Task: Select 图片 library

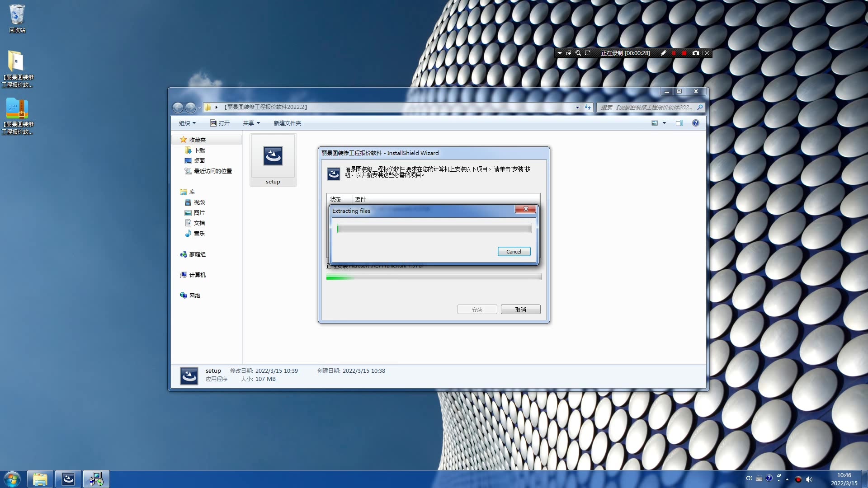Action: pos(199,212)
